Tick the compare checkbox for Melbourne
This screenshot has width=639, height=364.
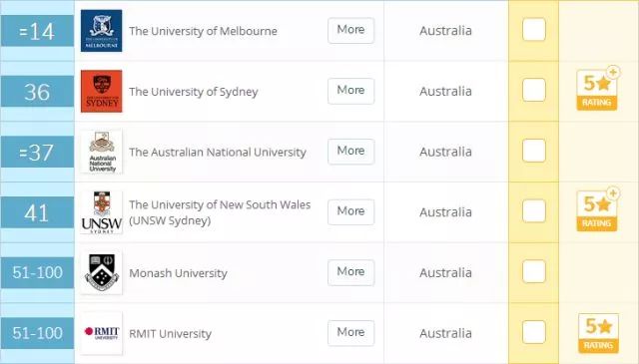point(534,30)
